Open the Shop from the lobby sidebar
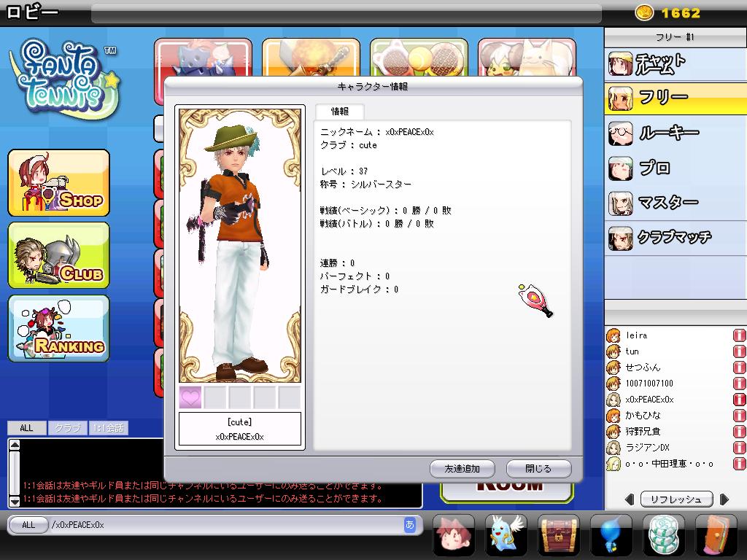 pyautogui.click(x=59, y=183)
